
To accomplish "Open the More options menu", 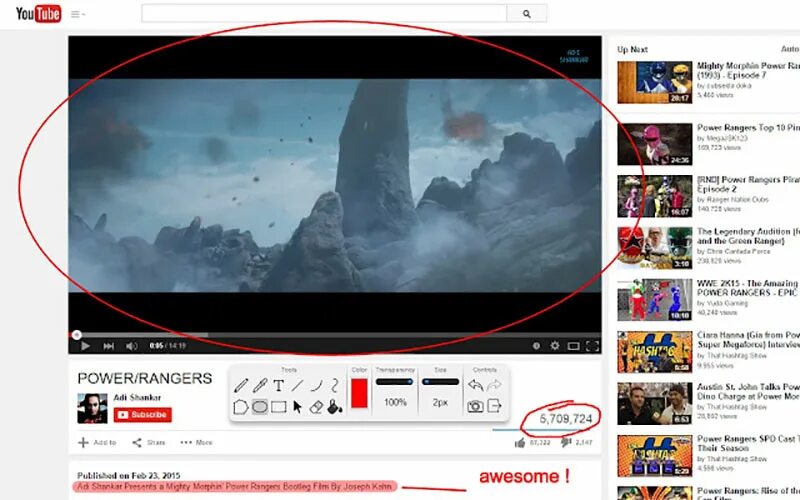I will (196, 442).
